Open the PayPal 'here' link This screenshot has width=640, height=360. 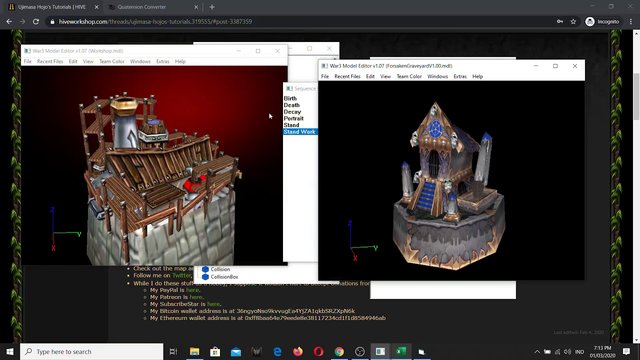pos(192,290)
